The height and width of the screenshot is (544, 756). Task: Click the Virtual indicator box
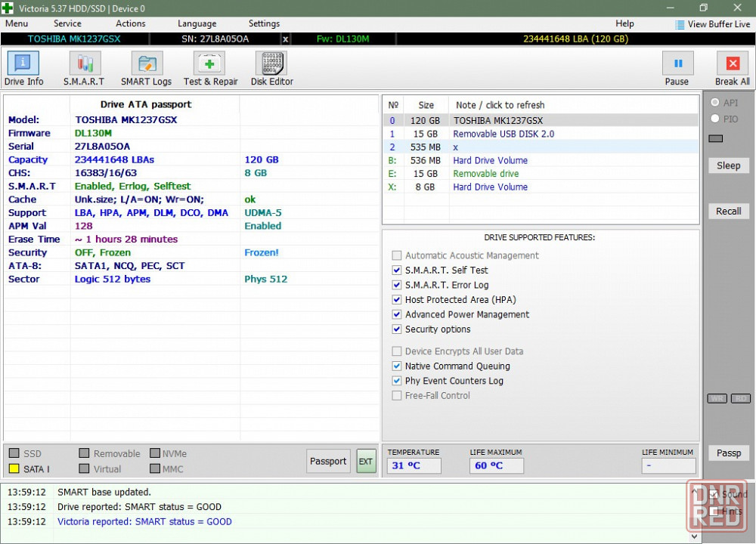[x=85, y=469]
